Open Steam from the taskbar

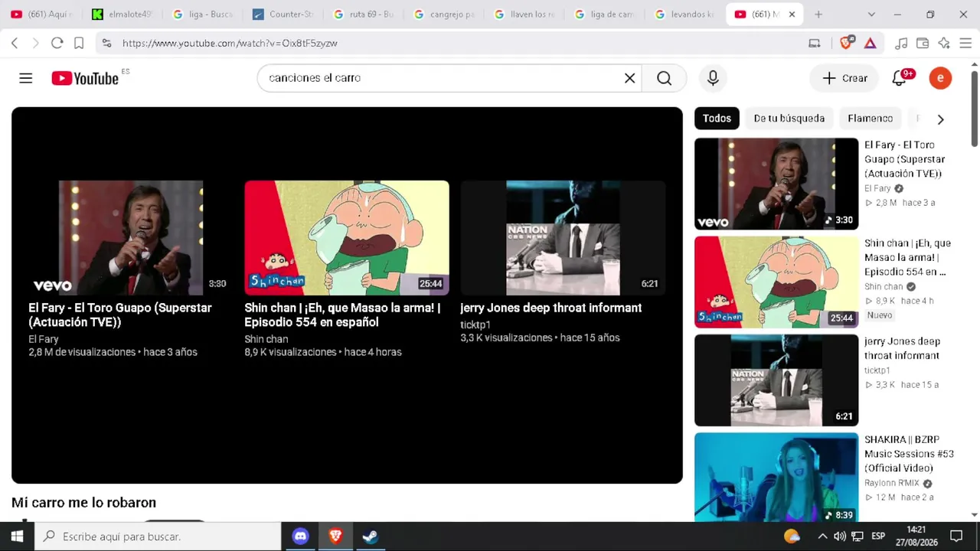[371, 536]
